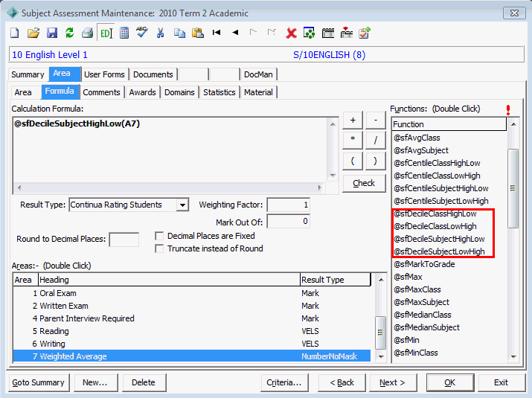Click the formula box horizontal scrollbar
This screenshot has height=398, width=532.
tap(170, 187)
